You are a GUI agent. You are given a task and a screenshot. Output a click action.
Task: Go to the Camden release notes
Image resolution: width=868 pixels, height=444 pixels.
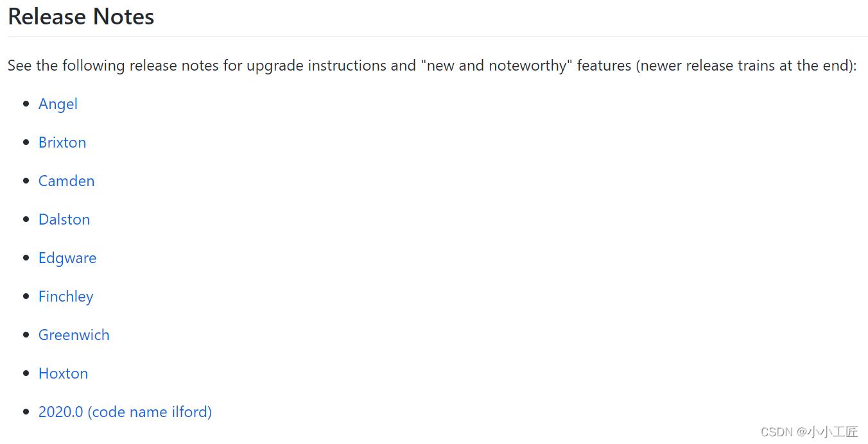pos(66,181)
